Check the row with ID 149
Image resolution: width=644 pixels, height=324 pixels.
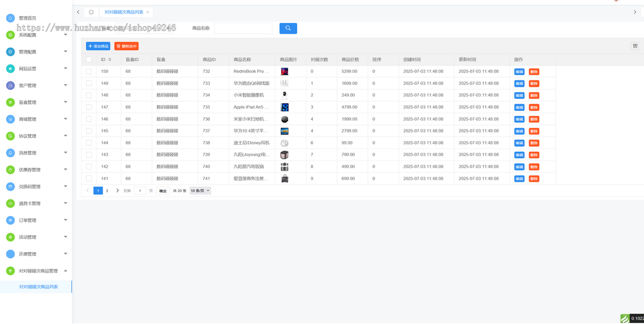(x=89, y=83)
